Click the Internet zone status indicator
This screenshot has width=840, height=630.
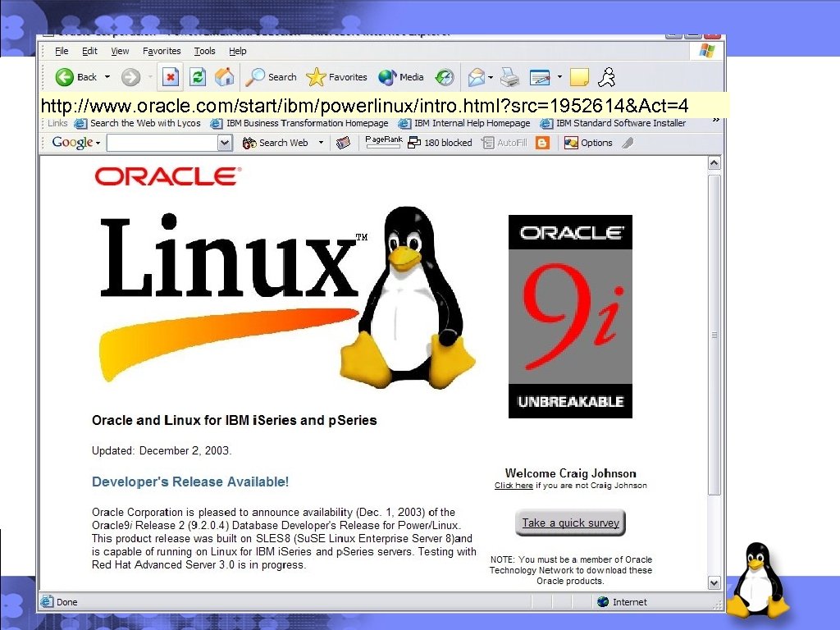point(622,602)
